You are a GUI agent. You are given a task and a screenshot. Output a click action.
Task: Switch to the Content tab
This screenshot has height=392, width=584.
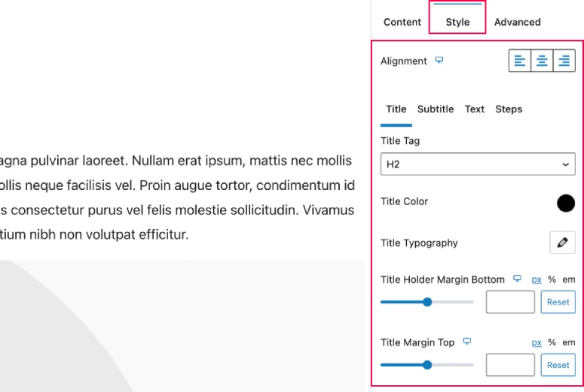pyautogui.click(x=402, y=22)
